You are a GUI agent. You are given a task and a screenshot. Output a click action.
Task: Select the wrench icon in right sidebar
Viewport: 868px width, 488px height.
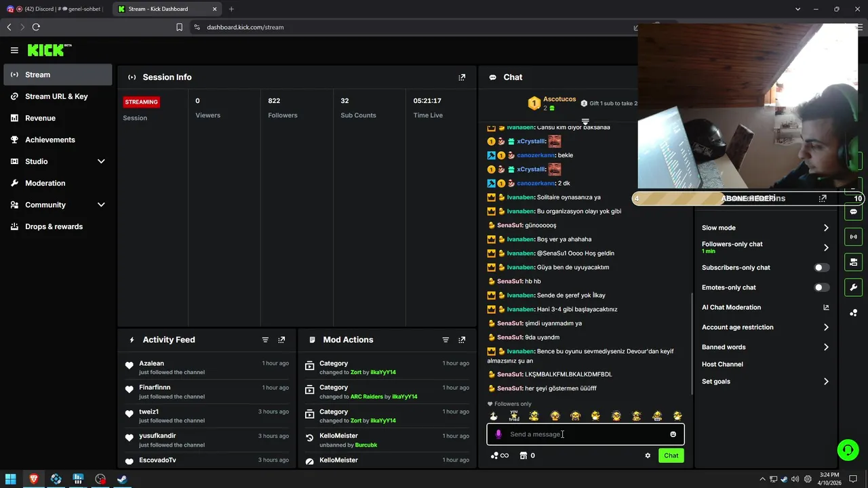(853, 287)
